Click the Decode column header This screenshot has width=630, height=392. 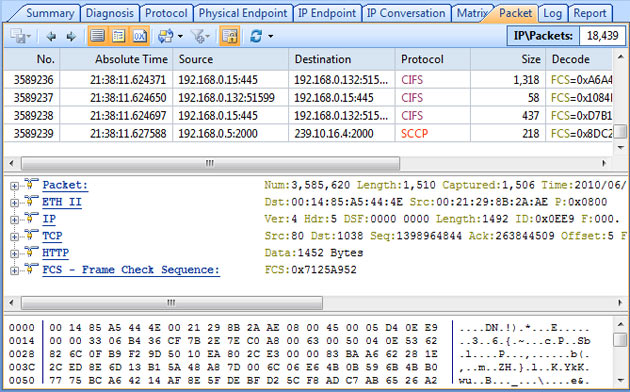click(579, 59)
